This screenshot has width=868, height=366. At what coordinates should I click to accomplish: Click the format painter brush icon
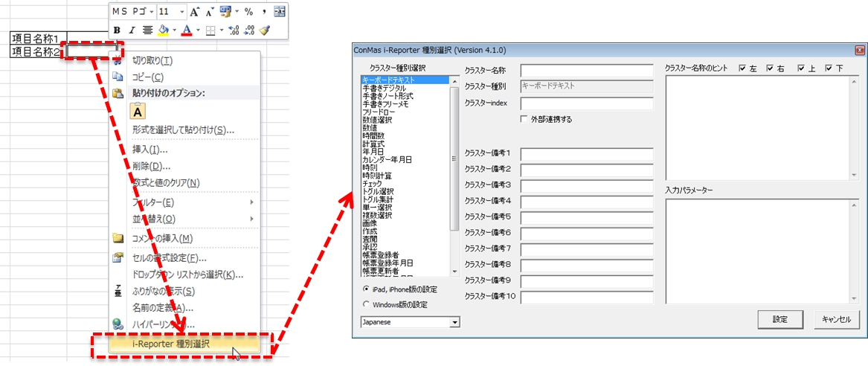pyautogui.click(x=264, y=30)
